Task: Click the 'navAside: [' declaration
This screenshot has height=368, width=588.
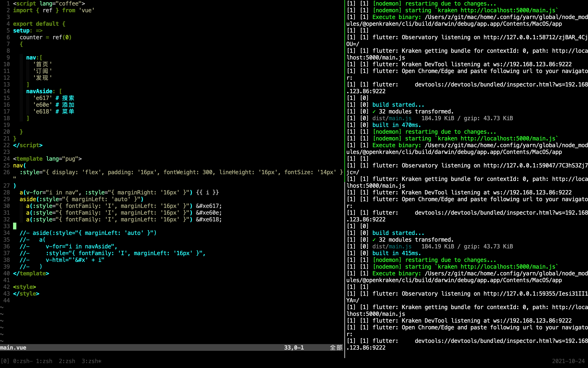Action: (44, 91)
